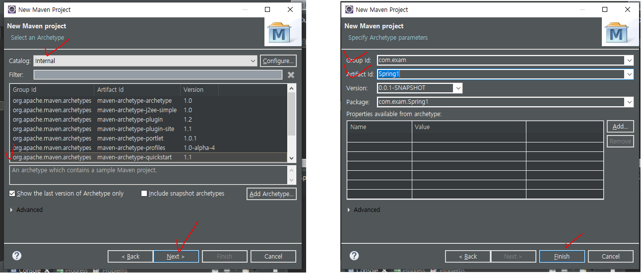Select the maven-archetype-archetype row
644x276 pixels.
(x=148, y=101)
